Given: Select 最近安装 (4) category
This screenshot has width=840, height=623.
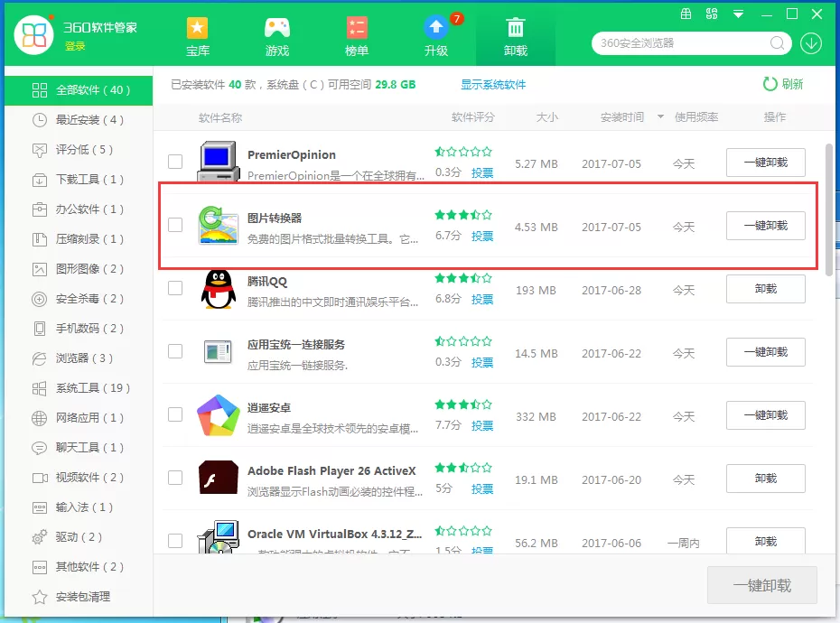Looking at the screenshot, I should tap(79, 120).
